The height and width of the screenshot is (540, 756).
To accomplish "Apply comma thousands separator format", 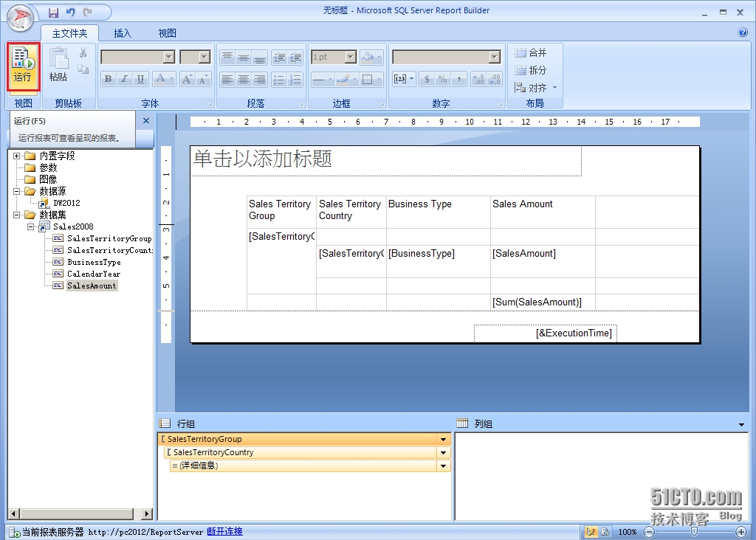I will (459, 79).
